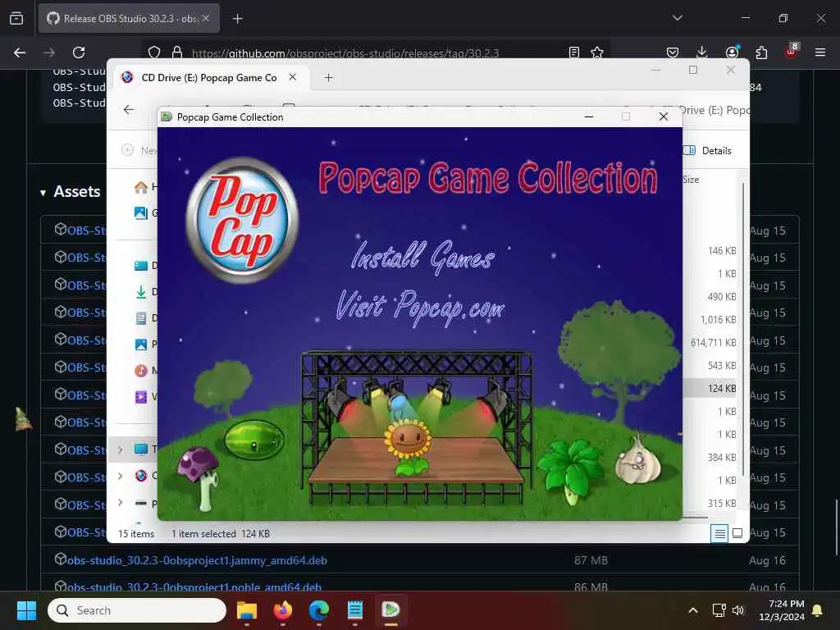This screenshot has height=630, width=840.
Task: Click Videos icon in Explorer sidebar
Action: point(141,396)
